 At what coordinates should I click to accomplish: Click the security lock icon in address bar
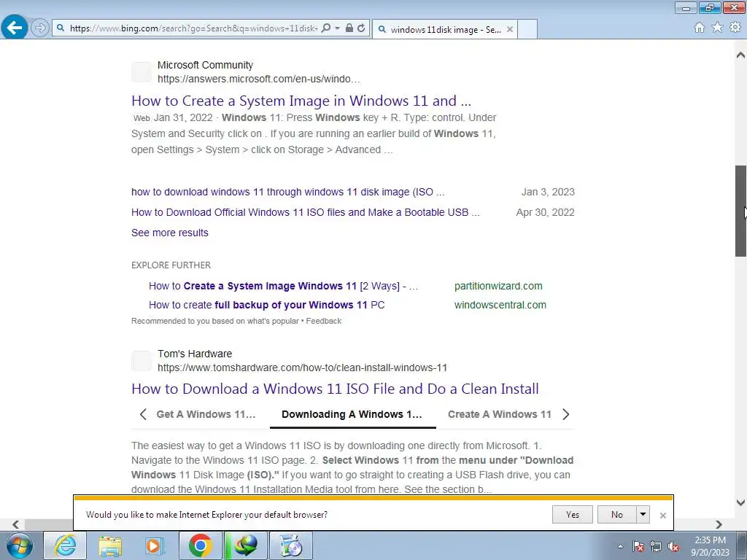click(349, 28)
